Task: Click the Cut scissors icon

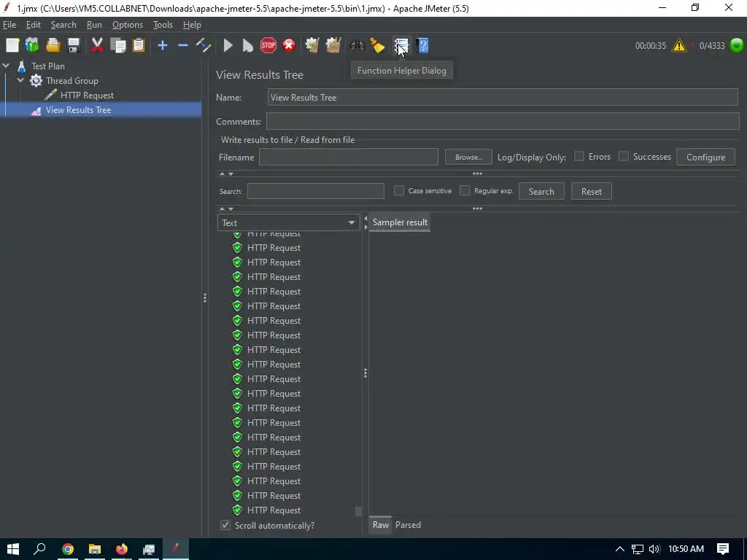Action: tap(97, 45)
